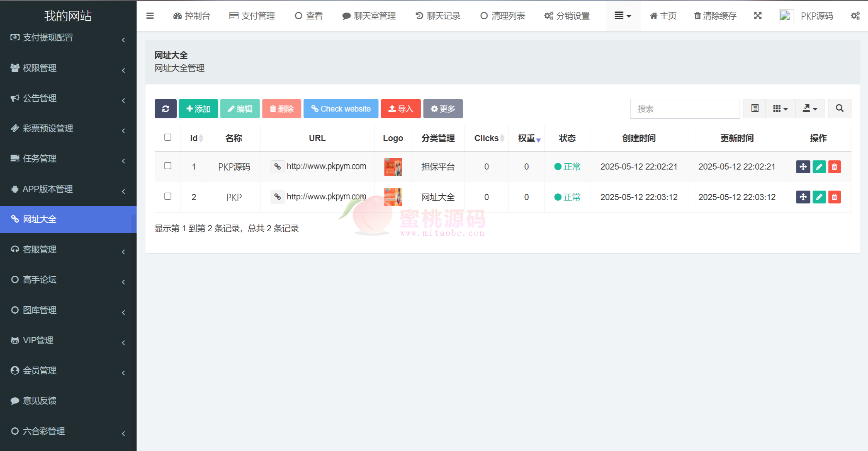
Task: Open the 意见反馈 sidebar item
Action: [x=40, y=401]
